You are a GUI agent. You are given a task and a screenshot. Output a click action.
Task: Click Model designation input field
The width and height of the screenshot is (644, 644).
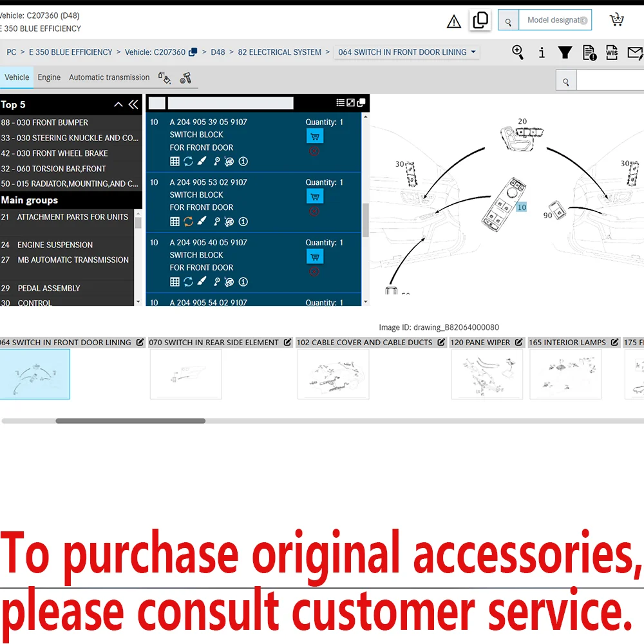pyautogui.click(x=555, y=20)
